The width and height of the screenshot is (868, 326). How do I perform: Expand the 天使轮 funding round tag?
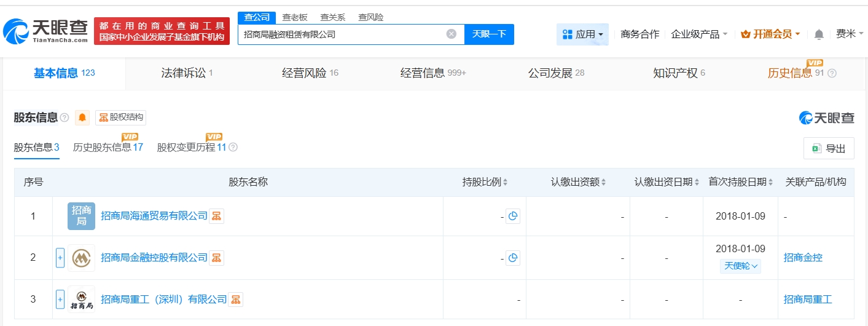(740, 266)
